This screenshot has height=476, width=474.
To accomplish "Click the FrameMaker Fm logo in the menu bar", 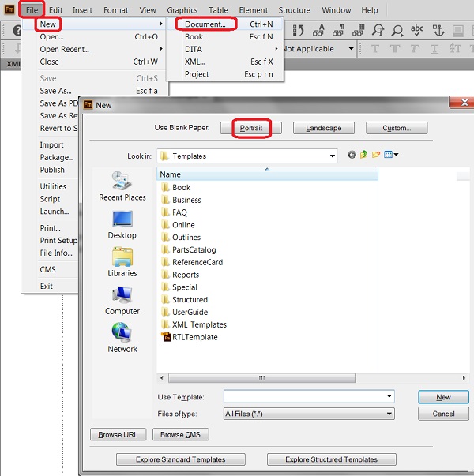I will pos(9,9).
